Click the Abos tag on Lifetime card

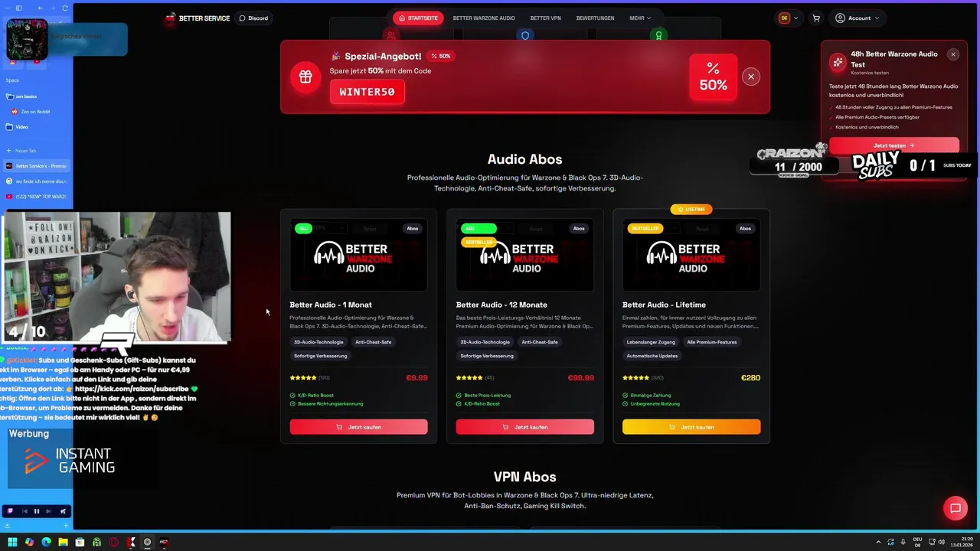(745, 228)
